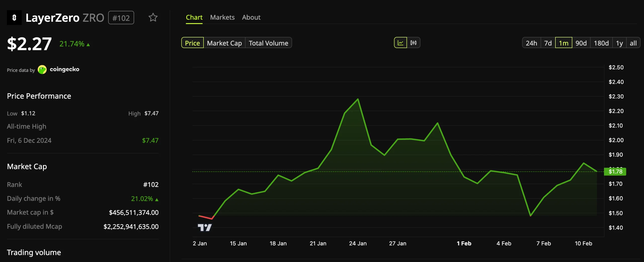Click the $1.78 current price marker

coord(615,171)
